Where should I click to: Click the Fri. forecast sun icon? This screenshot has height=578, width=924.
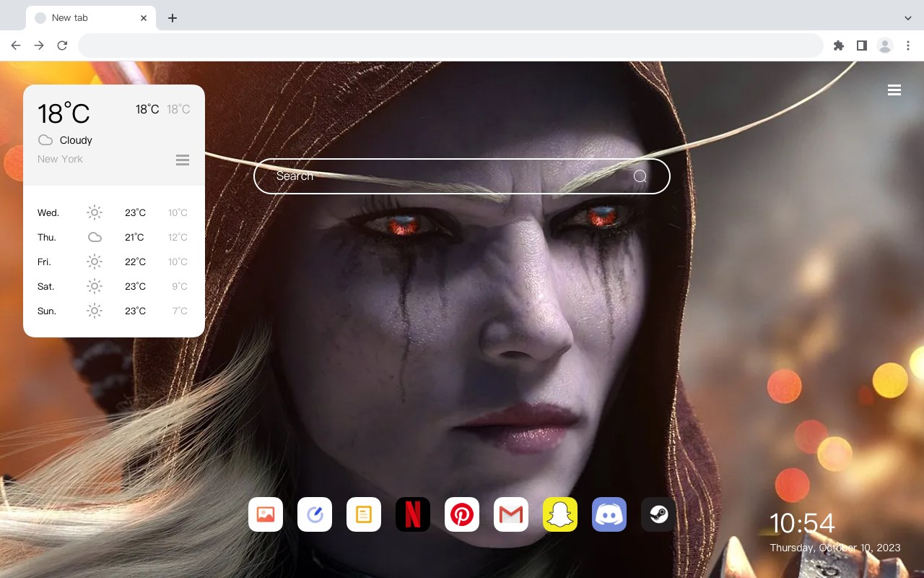pos(95,262)
